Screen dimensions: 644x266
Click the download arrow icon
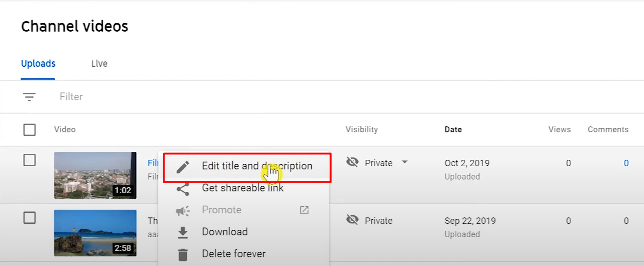coord(183,233)
